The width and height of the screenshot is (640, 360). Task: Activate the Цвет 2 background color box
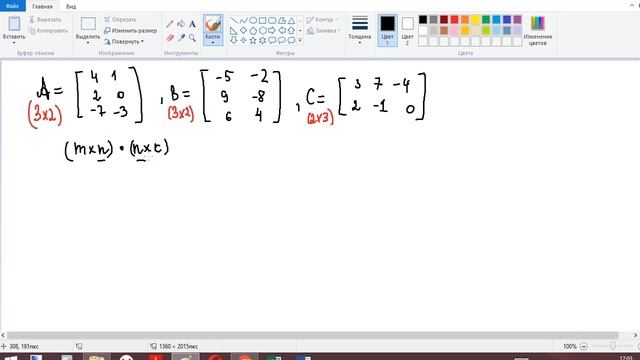click(x=407, y=30)
